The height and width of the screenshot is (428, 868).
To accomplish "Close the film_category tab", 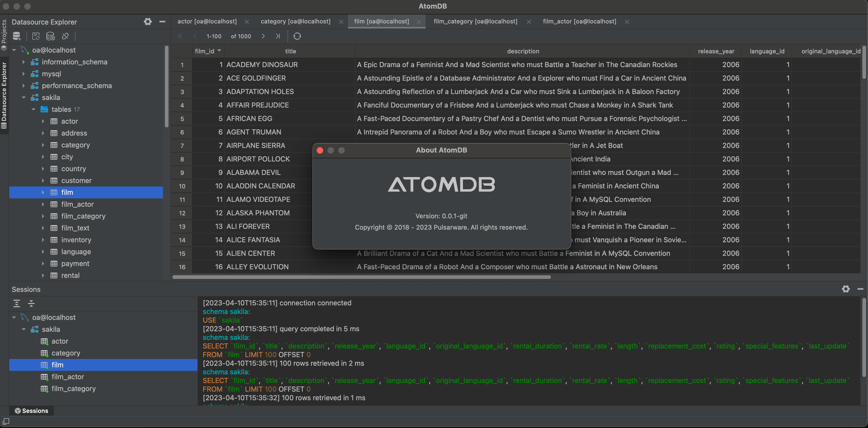I will pos(529,22).
